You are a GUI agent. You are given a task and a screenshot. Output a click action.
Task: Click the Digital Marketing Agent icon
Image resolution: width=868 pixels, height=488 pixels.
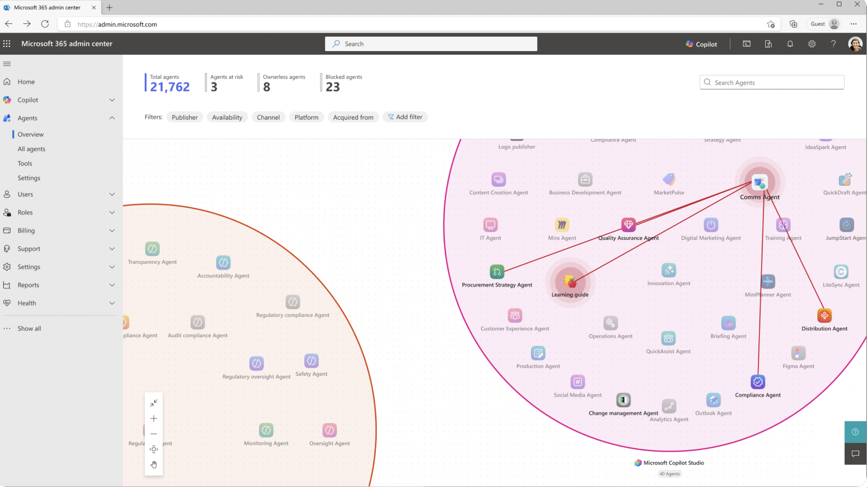click(711, 225)
